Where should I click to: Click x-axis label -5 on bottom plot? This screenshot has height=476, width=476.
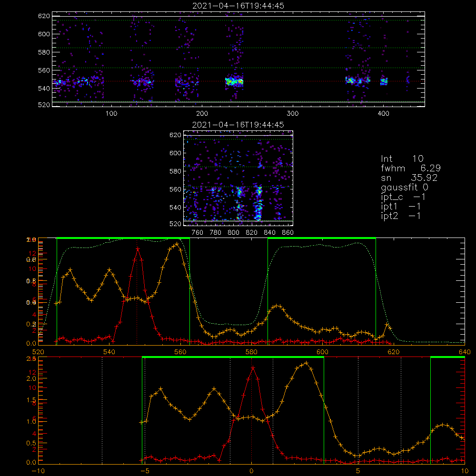click(x=145, y=471)
